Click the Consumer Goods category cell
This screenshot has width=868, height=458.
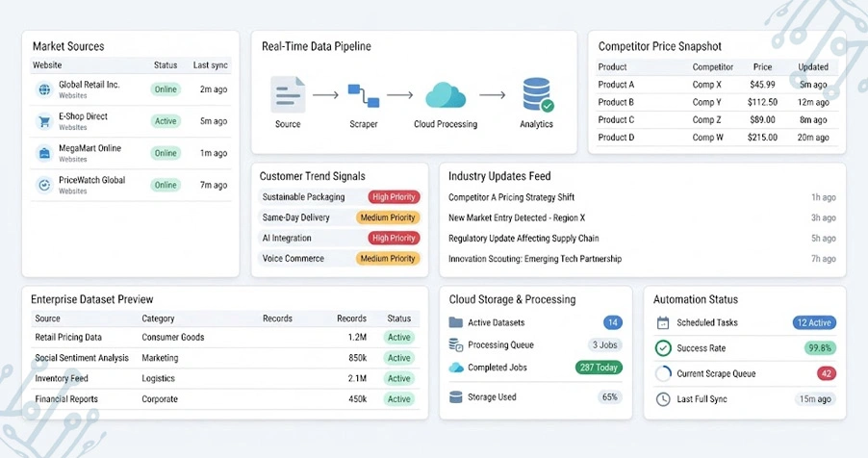(x=172, y=338)
